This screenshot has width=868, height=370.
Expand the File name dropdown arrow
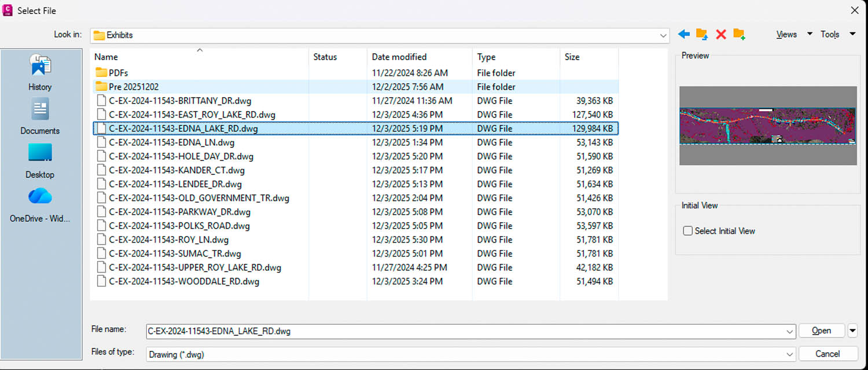pos(790,332)
